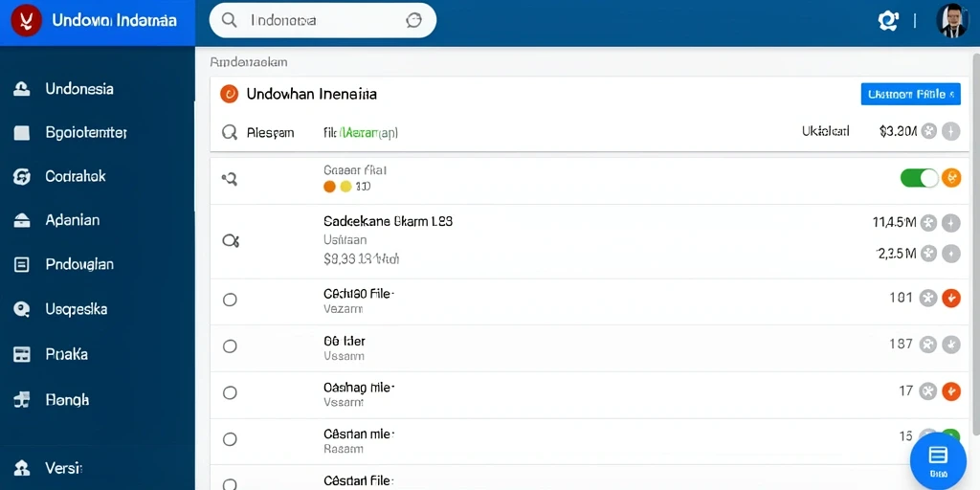
Task: Click the Pnaka sidebar icon
Action: click(22, 354)
